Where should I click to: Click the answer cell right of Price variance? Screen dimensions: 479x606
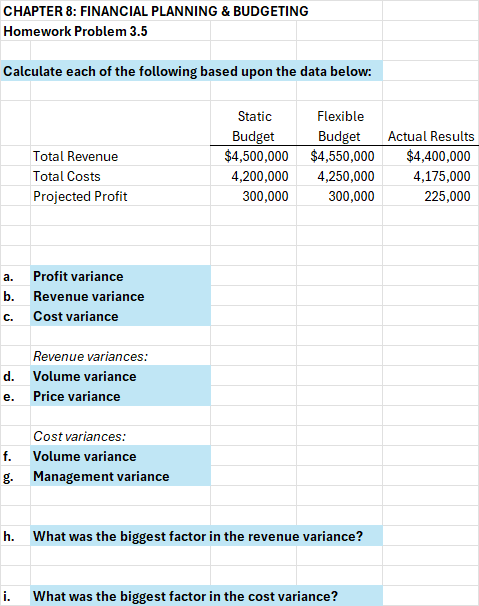[254, 396]
